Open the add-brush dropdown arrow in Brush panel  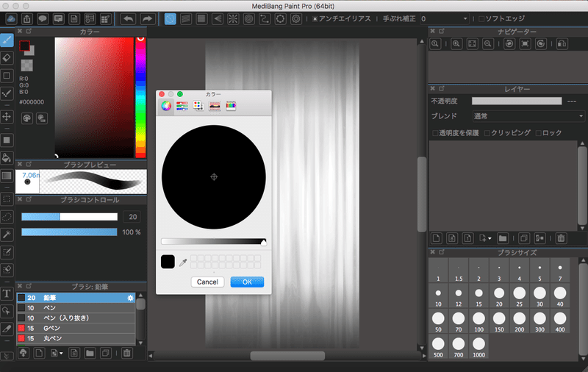(x=61, y=353)
